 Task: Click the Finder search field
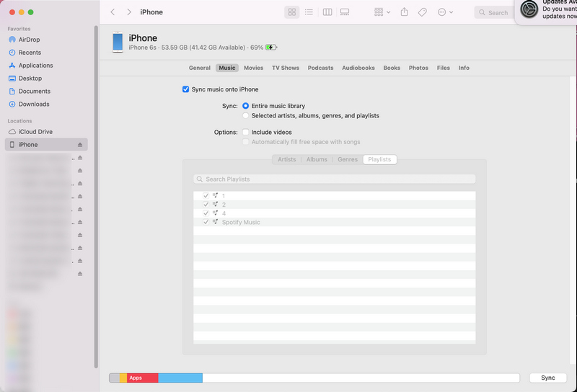coord(494,12)
